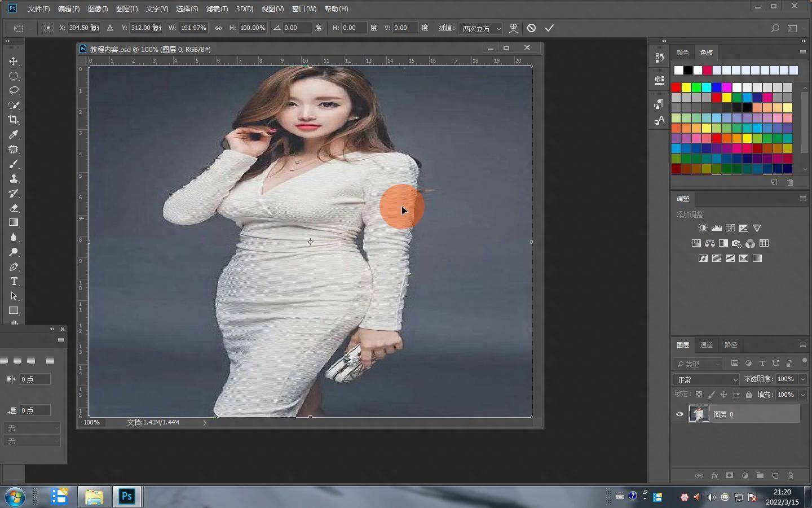Choose the Lasso tool

(14, 90)
